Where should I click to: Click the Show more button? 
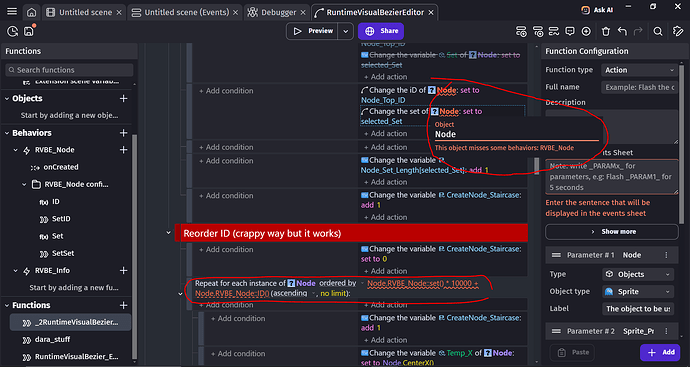click(x=612, y=232)
